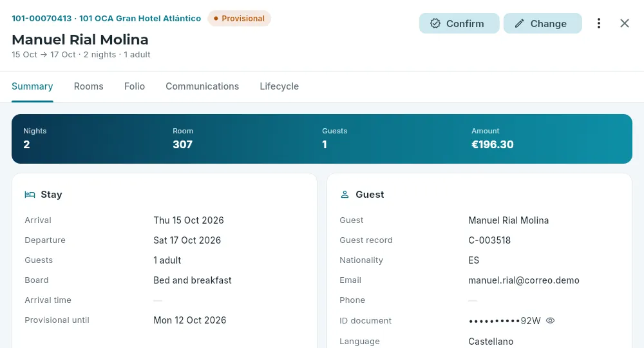Viewport: 644px width, 348px height.
Task: Open reservation link 101-00070413 OCA Gran Hotel Atlántico
Action: [106, 19]
